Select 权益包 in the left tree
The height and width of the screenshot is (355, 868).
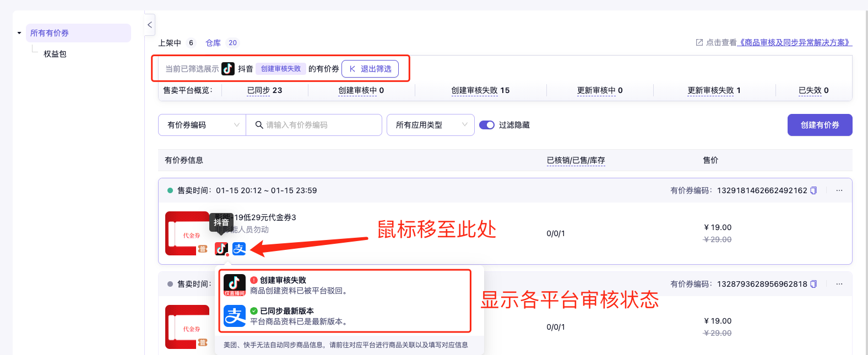pos(55,54)
